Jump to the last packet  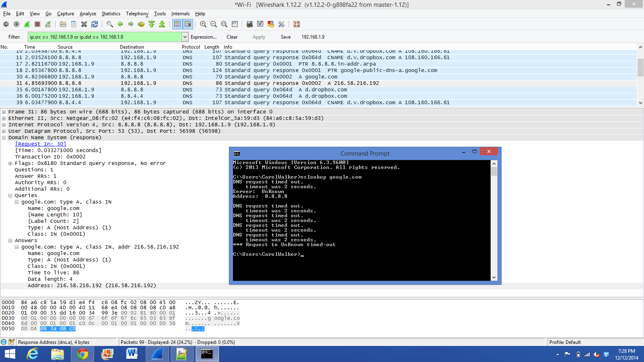pos(162,24)
